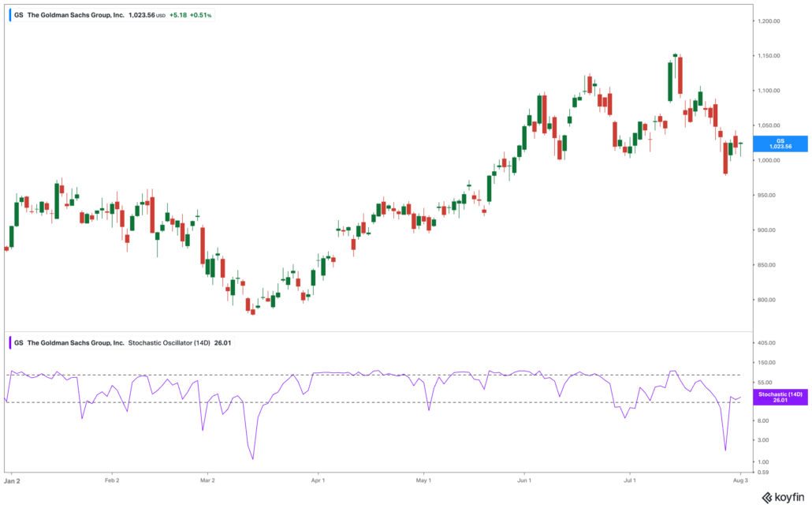The height and width of the screenshot is (508, 812).
Task: Click the +0.51% percent change
Action: 200,15
